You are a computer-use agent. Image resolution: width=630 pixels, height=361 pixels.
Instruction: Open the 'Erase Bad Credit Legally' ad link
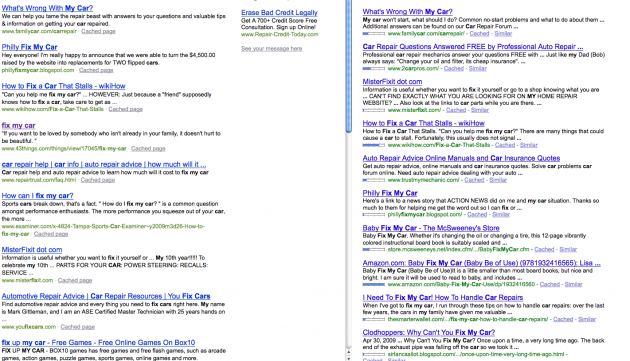[x=279, y=12]
